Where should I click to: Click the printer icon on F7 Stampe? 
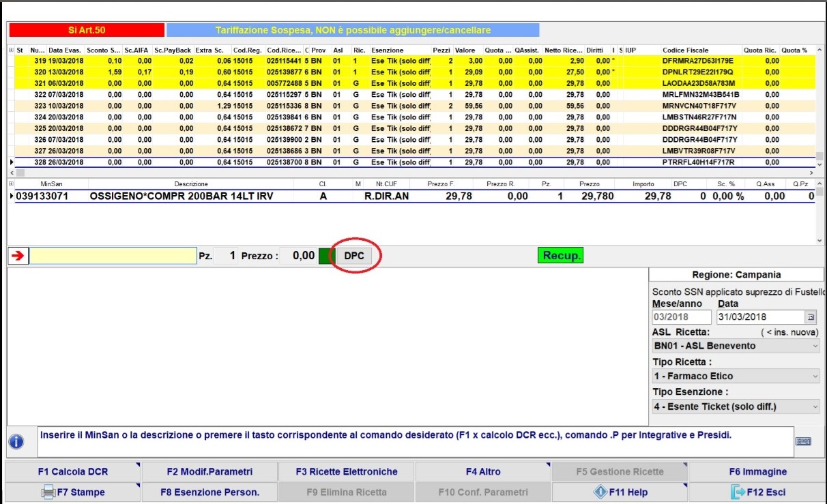[48, 492]
